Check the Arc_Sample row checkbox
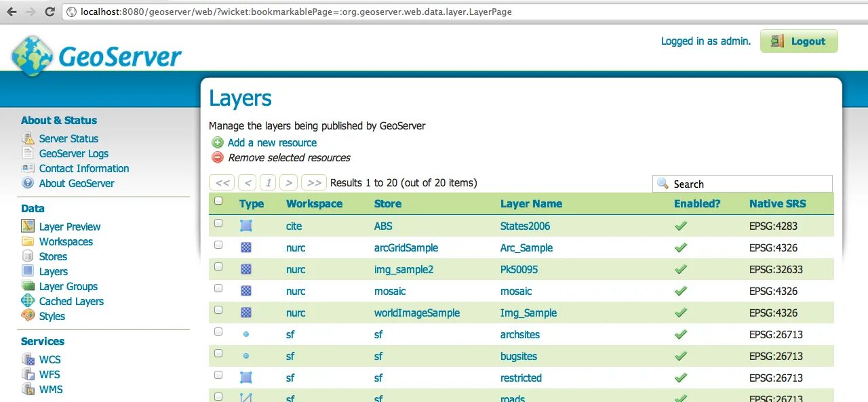Image resolution: width=868 pixels, height=402 pixels. [218, 245]
